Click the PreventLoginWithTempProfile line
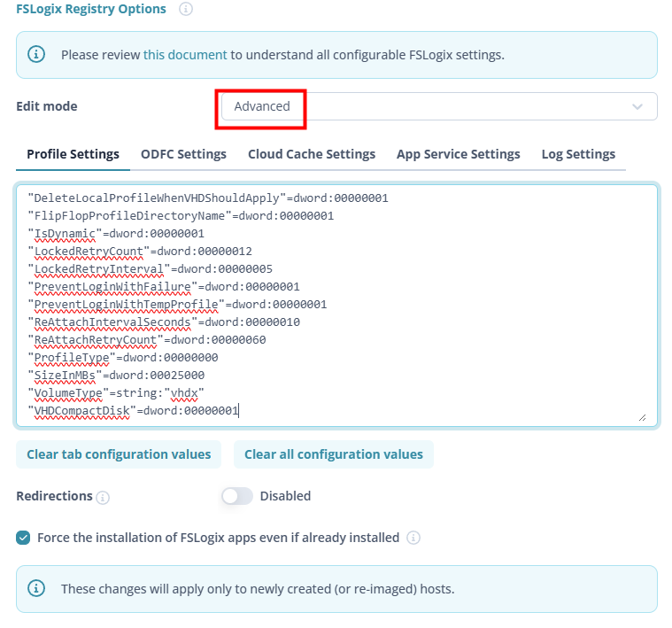The height and width of the screenshot is (628, 672). (177, 305)
